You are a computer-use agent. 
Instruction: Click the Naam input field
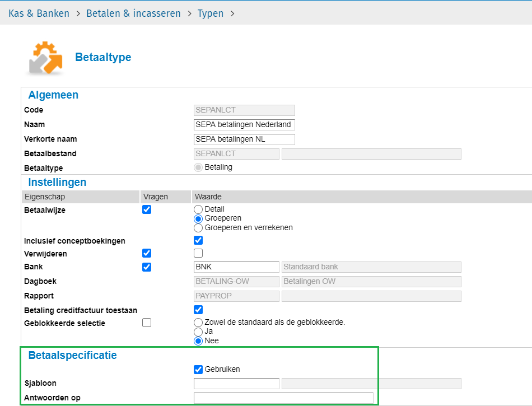coord(244,125)
